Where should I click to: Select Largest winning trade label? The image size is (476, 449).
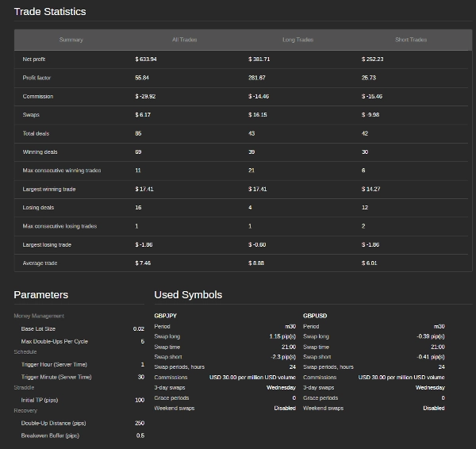(x=49, y=189)
